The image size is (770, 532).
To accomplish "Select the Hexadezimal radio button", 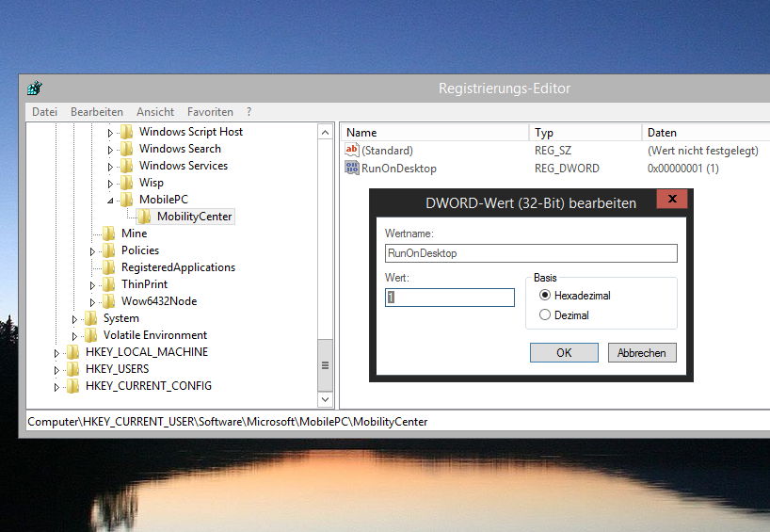I will point(545,296).
